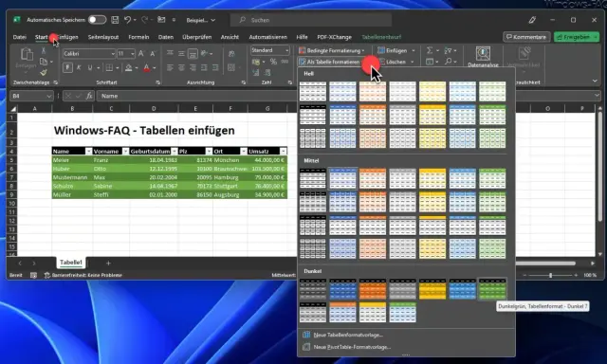Click the horizontal scrollbar at sheet bottom
Viewport: 607px width, 364px height.
pos(546,264)
